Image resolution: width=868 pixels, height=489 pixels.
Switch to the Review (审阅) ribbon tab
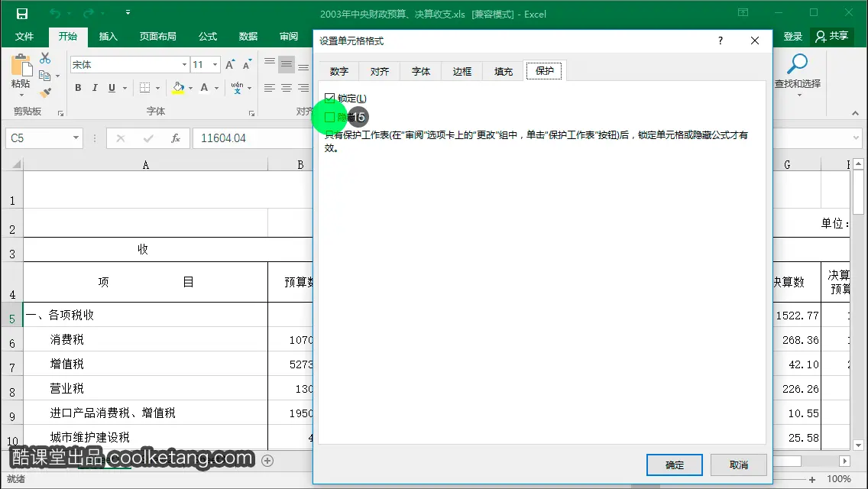[x=288, y=36]
